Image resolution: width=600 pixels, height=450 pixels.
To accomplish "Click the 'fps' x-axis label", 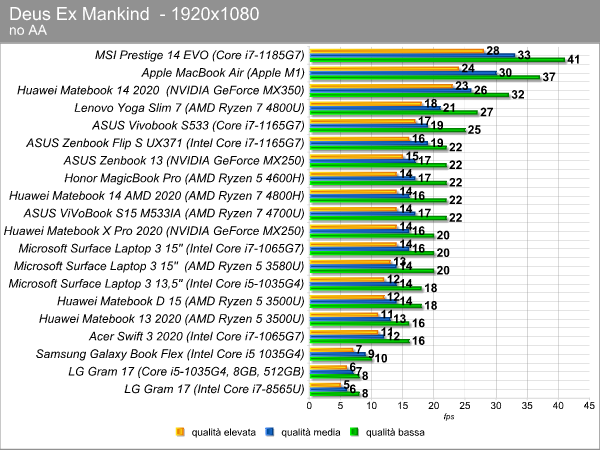I will [x=449, y=416].
